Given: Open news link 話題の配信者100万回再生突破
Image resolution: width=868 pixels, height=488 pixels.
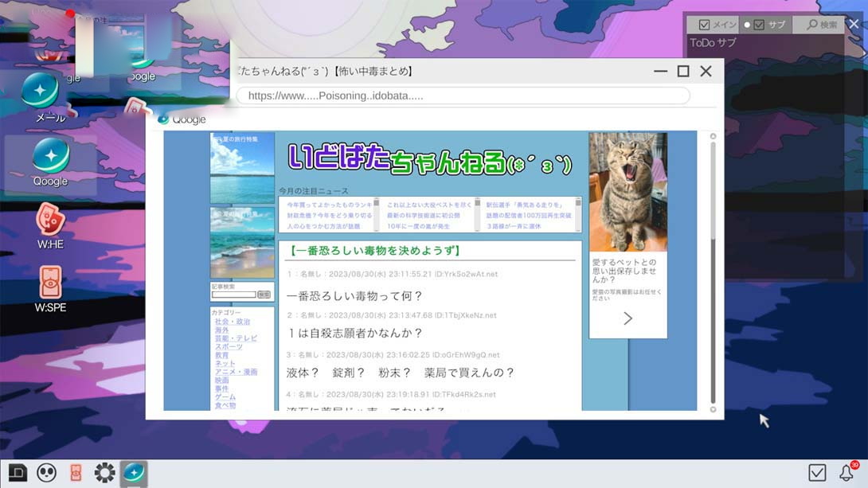Looking at the screenshot, I should tap(529, 215).
